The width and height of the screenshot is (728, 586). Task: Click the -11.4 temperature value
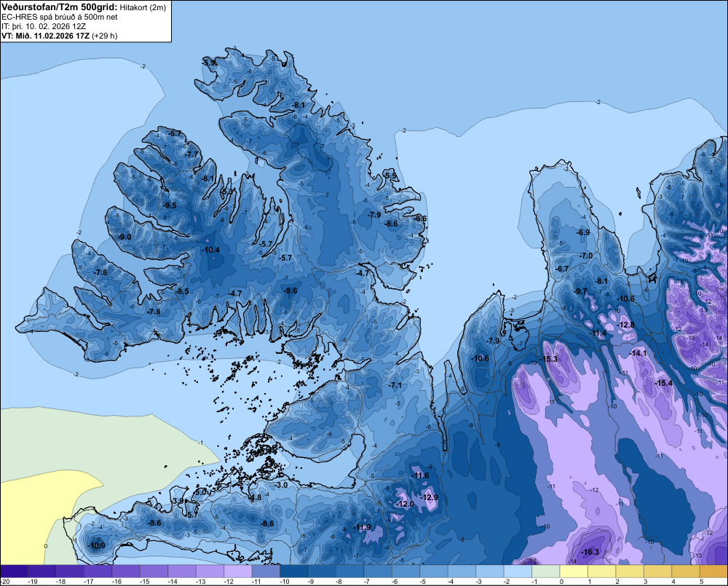point(598,333)
